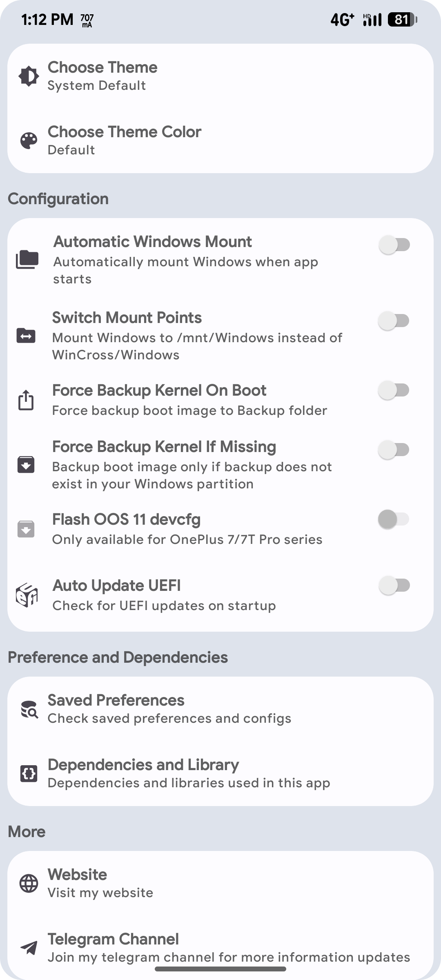
Task: Click the archive icon for Force Backup Kernel If Missing
Action: 26,465
